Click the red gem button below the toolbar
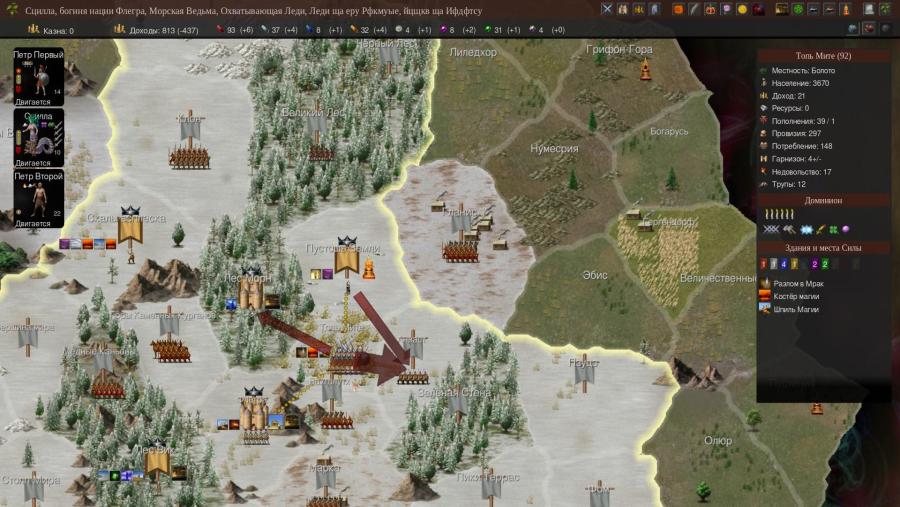 click(868, 29)
